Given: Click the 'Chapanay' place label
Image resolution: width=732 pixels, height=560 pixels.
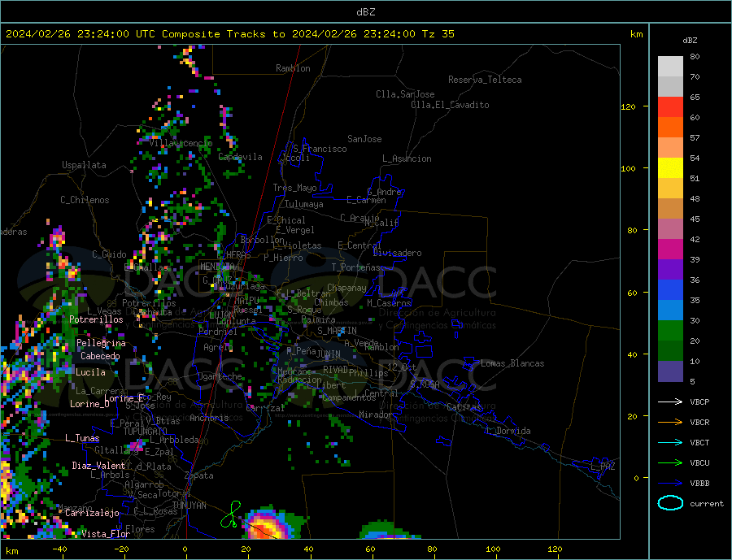Looking at the screenshot, I should click(x=346, y=288).
